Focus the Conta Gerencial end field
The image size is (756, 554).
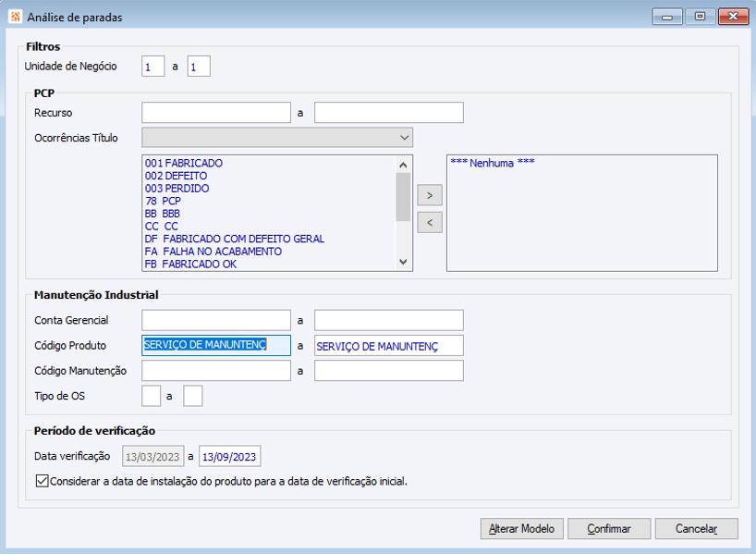pyautogui.click(x=389, y=320)
